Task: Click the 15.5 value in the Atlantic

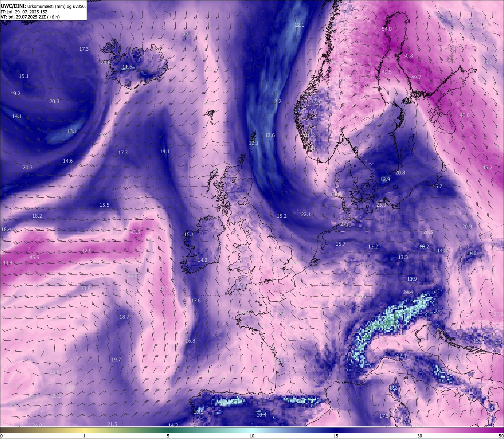Action: [104, 205]
